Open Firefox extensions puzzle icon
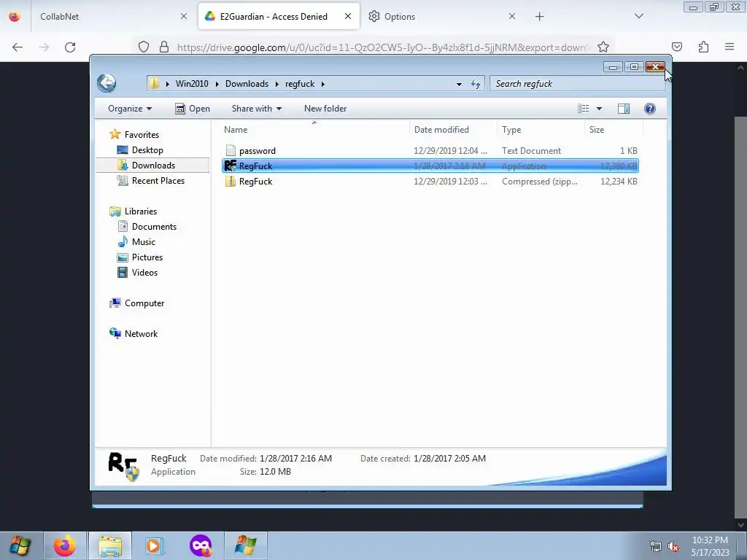 coord(703,47)
